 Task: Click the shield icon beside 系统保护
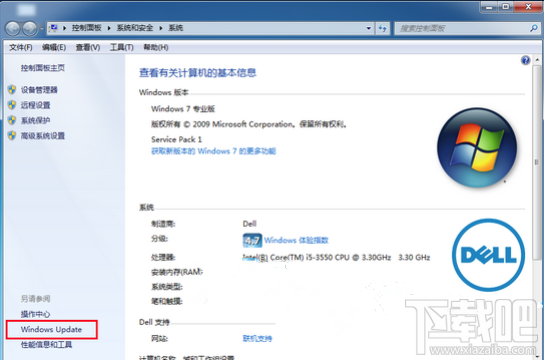coord(12,120)
